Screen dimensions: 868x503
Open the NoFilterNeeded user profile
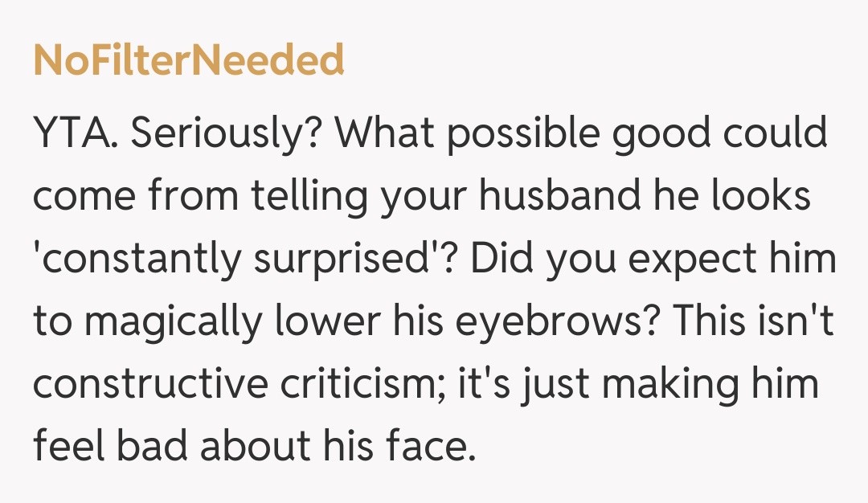coord(188,60)
